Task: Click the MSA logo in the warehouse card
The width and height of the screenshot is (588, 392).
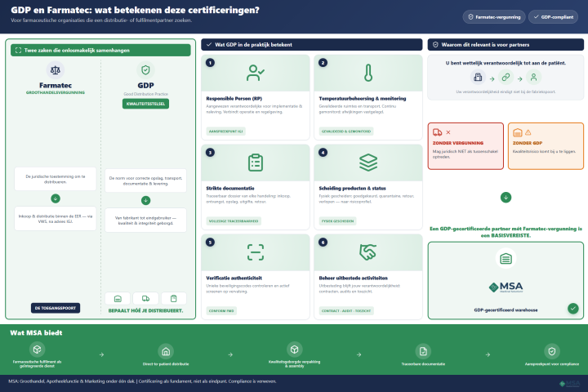Action: pos(506,287)
